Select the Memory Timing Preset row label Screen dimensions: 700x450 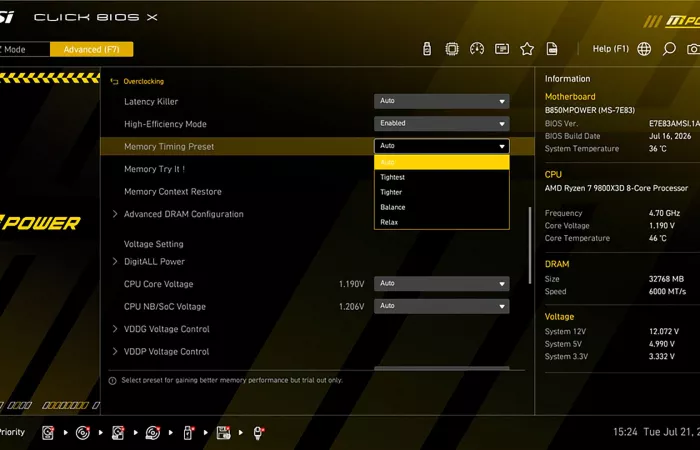(169, 146)
